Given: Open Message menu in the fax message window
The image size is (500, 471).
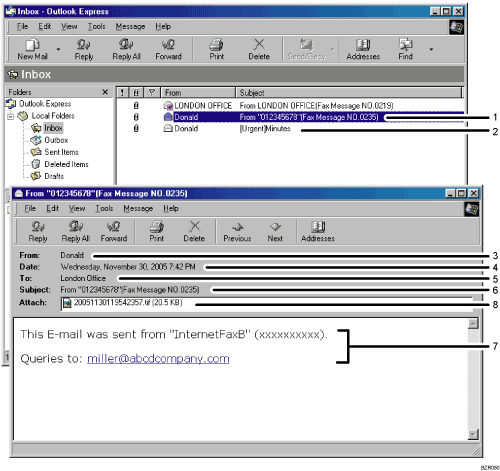Looking at the screenshot, I should 138,208.
